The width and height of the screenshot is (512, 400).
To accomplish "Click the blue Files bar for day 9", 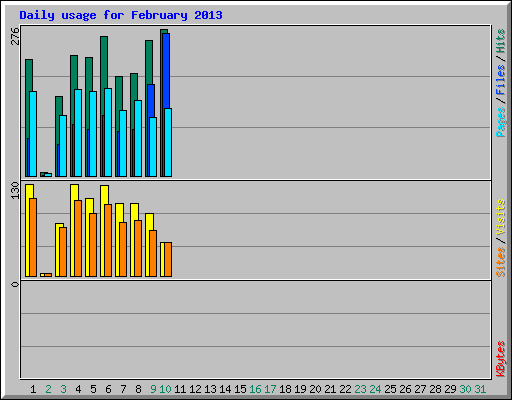I will click(x=151, y=101).
